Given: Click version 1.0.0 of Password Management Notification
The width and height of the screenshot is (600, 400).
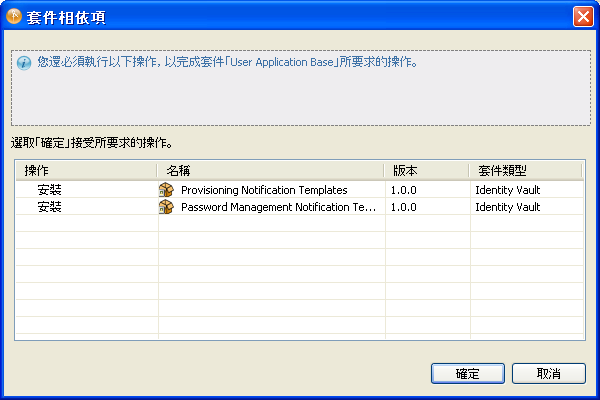Looking at the screenshot, I should pos(404,207).
